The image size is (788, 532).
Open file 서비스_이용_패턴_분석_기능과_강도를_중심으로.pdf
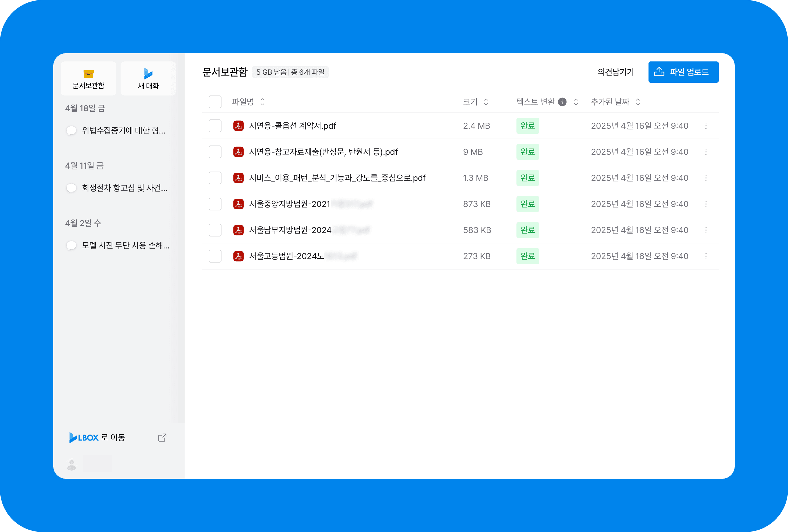(337, 178)
